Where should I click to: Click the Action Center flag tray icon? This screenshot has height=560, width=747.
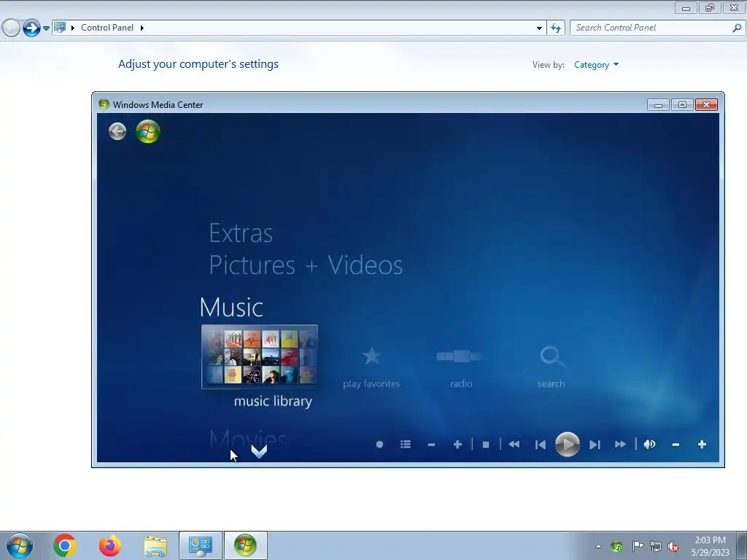[x=638, y=546]
